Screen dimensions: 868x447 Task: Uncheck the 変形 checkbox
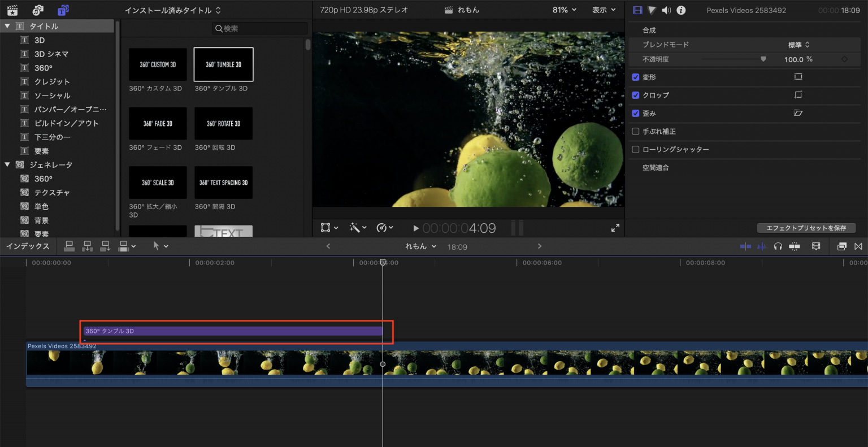[636, 77]
